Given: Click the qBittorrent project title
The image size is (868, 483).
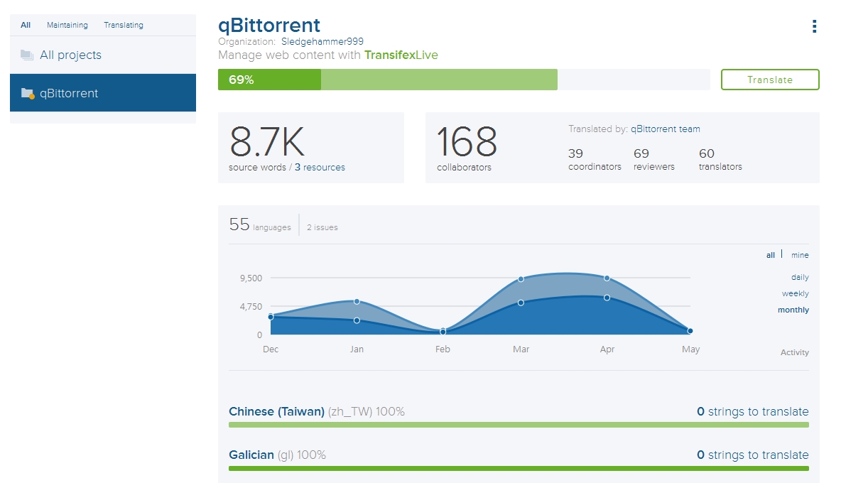Looking at the screenshot, I should click(269, 25).
